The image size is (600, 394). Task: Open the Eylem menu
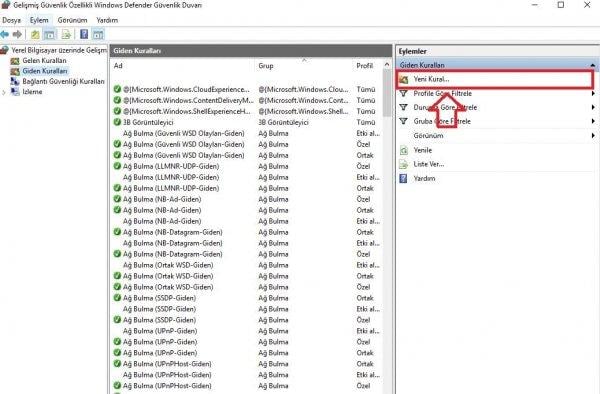(39, 20)
